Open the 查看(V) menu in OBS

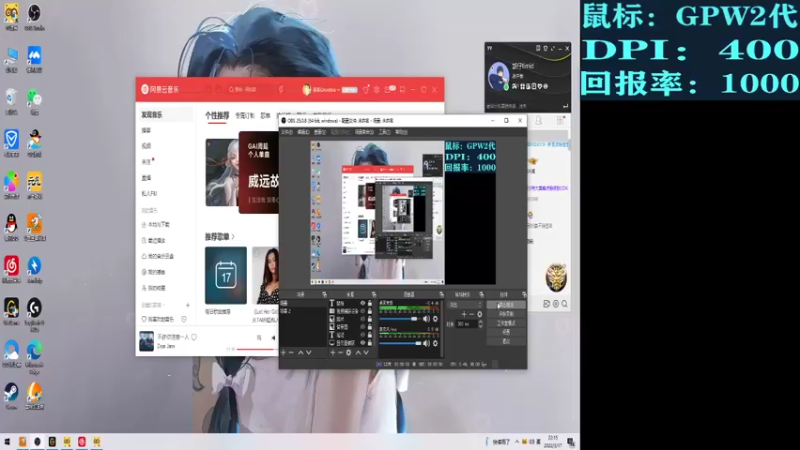click(x=319, y=132)
